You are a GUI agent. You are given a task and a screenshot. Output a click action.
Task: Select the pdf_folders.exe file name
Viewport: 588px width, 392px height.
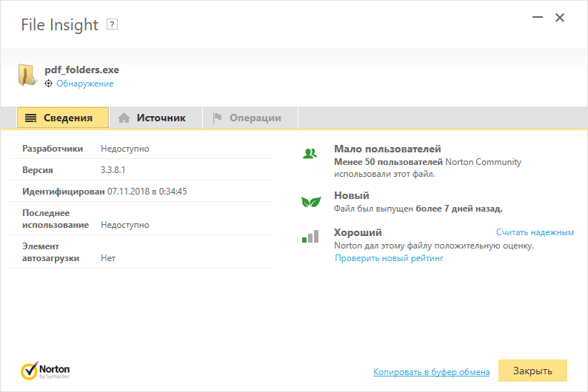(x=81, y=70)
